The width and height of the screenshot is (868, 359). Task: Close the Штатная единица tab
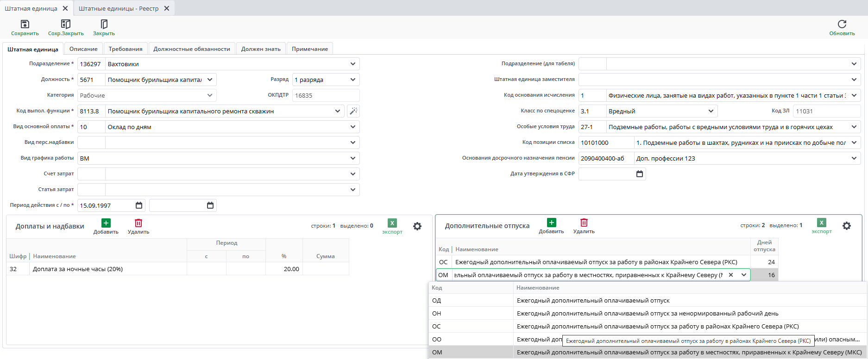click(65, 8)
